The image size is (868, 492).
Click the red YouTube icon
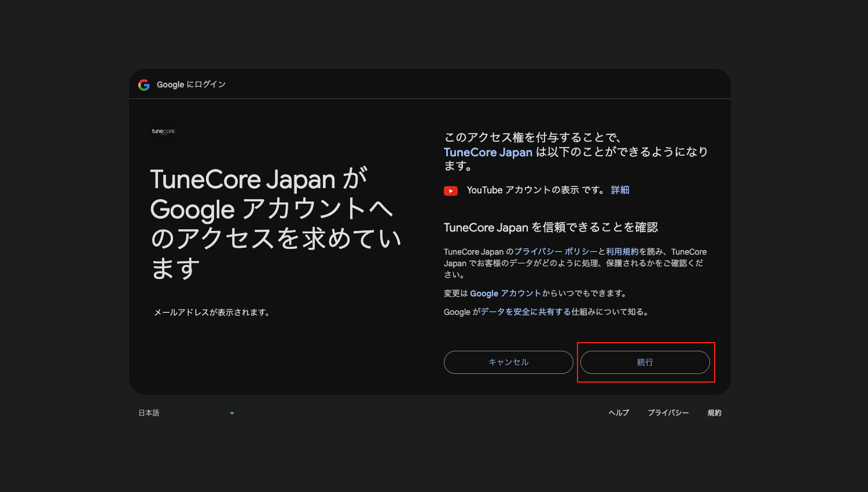point(451,191)
